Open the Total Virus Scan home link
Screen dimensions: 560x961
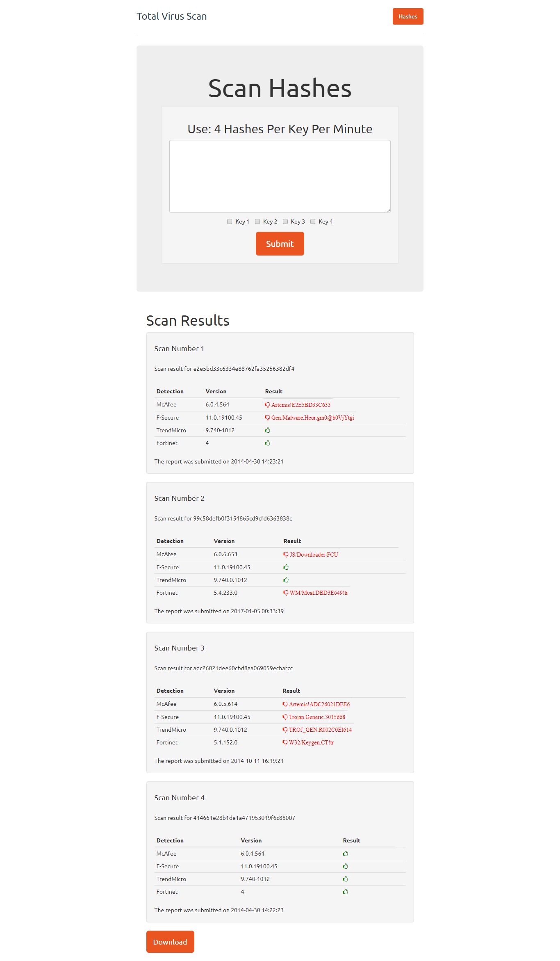click(171, 16)
